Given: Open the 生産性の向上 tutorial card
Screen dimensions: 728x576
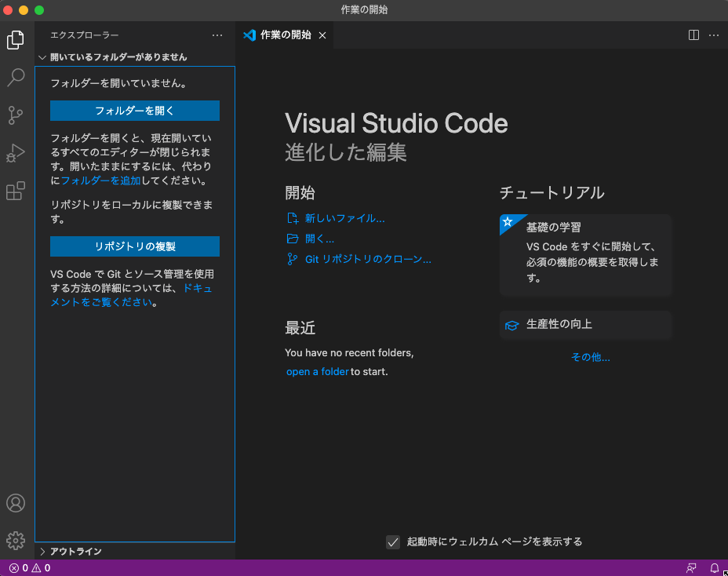Looking at the screenshot, I should tap(585, 325).
